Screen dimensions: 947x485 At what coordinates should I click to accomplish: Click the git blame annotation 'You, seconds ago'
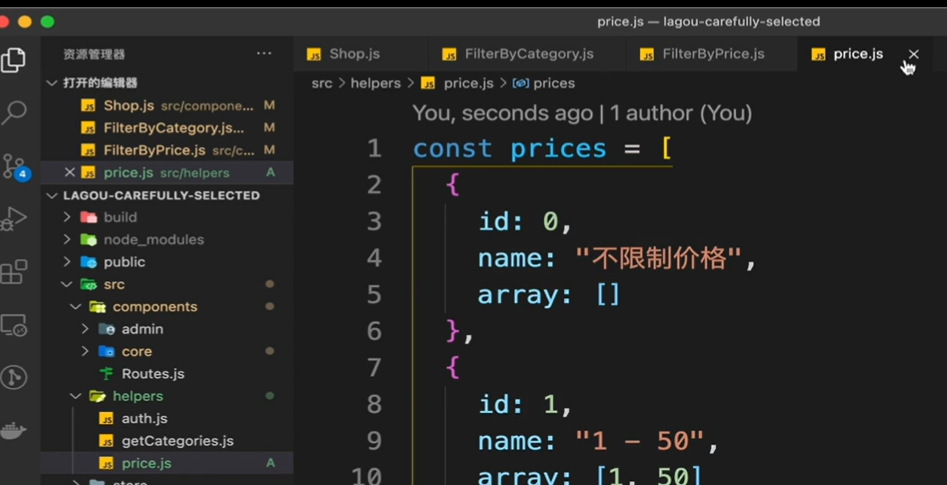(x=502, y=113)
